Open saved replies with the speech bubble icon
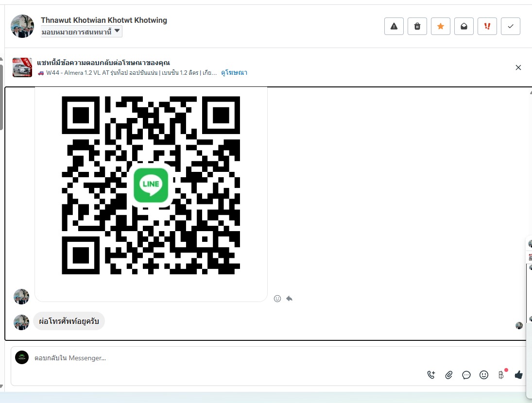Image resolution: width=532 pixels, height=403 pixels. 466,375
